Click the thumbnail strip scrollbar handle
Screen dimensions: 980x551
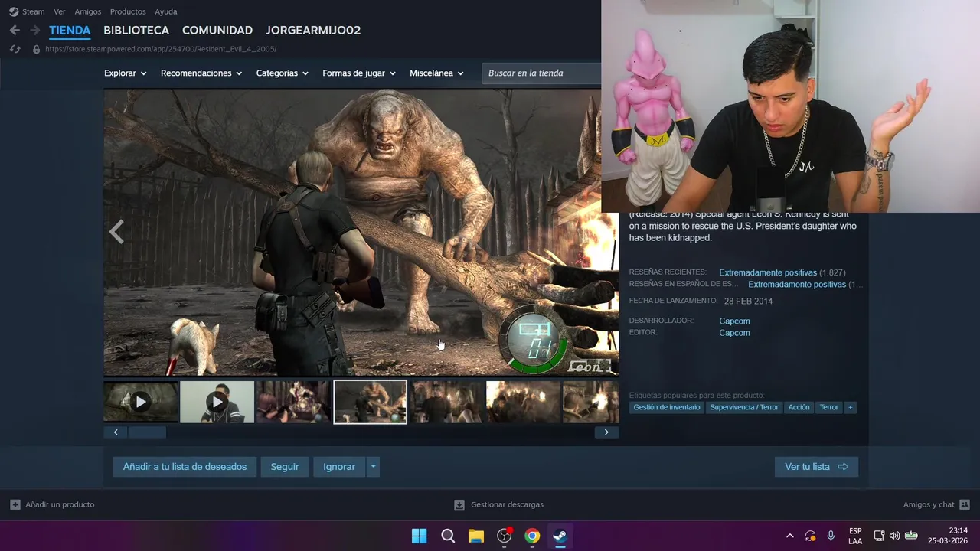point(147,432)
